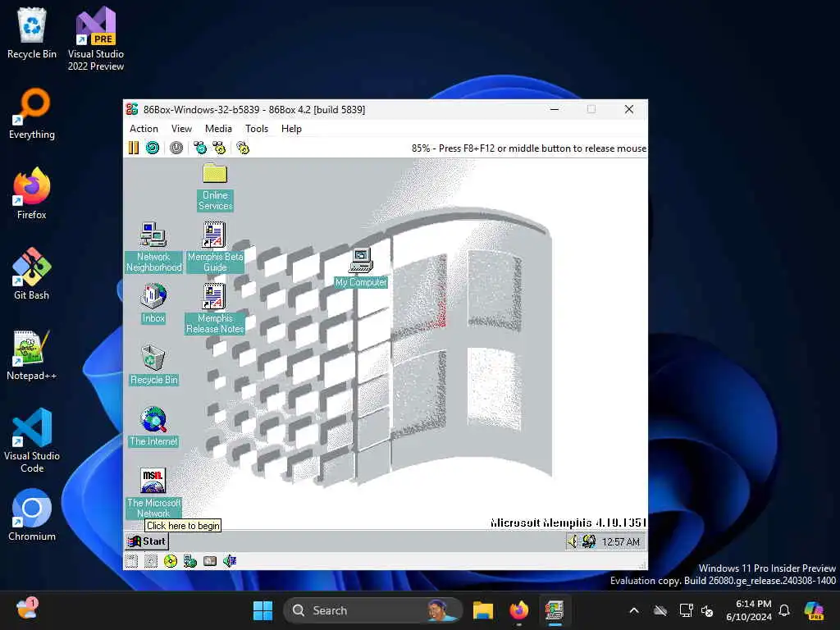Select the Inbox icon
The image size is (840, 630).
tap(153, 304)
